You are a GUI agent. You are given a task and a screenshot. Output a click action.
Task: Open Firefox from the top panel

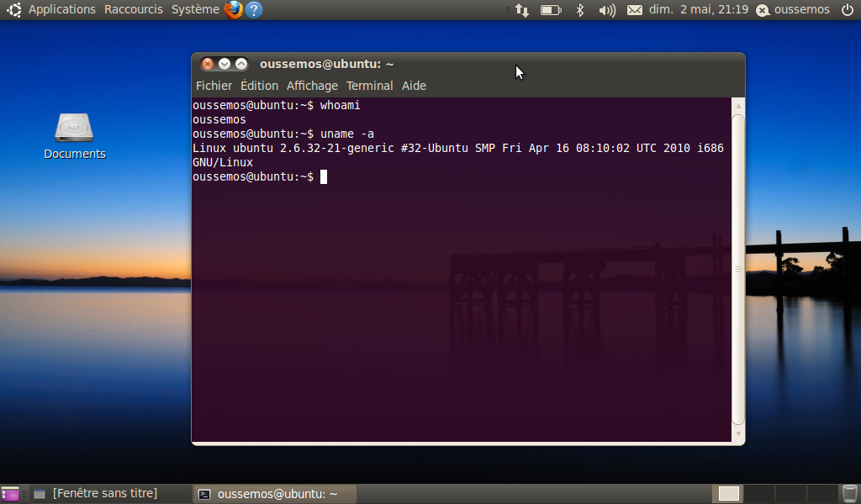tap(234, 10)
